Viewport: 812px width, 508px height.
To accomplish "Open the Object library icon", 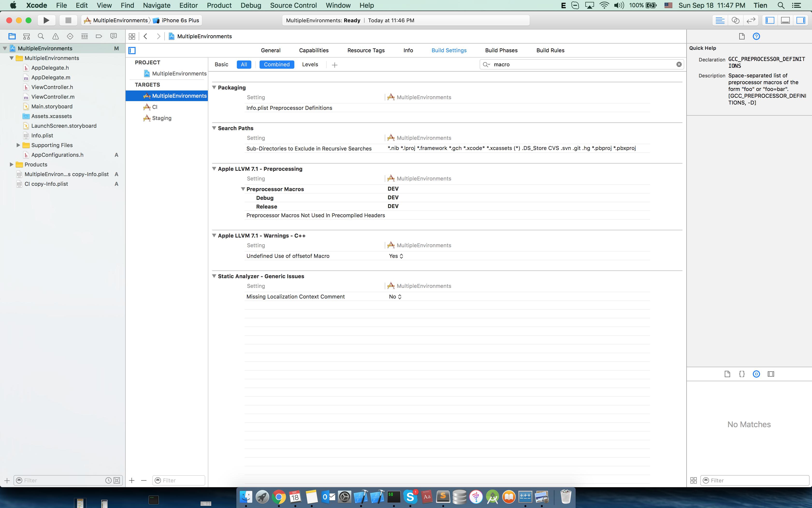I will (756, 374).
